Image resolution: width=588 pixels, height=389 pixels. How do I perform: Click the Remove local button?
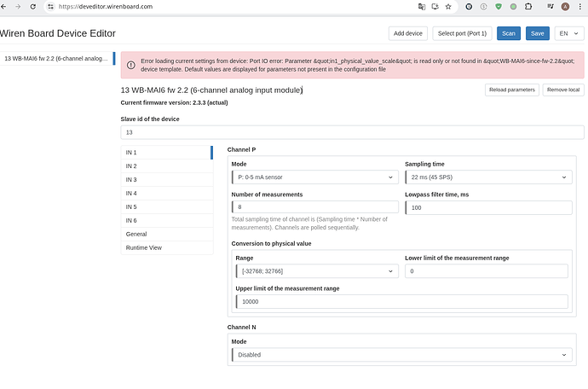click(563, 90)
